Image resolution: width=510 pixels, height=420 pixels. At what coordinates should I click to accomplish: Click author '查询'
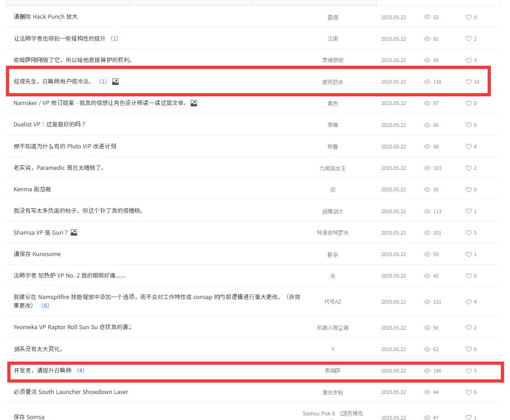333,17
